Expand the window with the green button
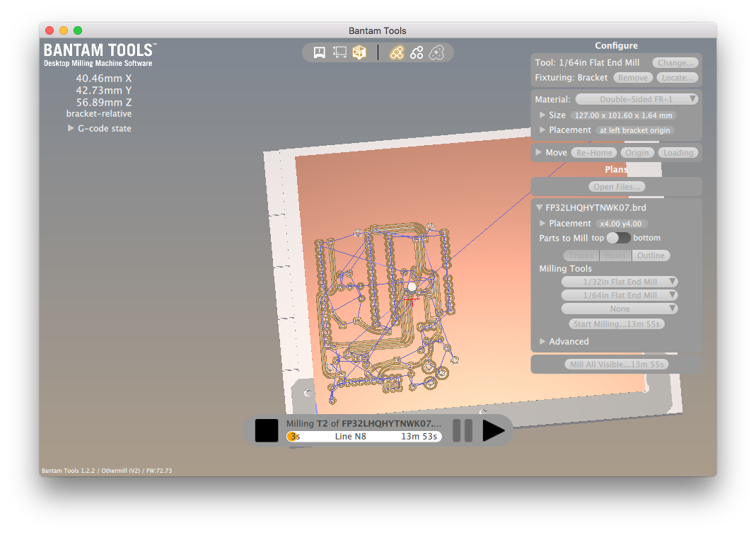Image resolution: width=756 pixels, height=533 pixels. click(78, 30)
